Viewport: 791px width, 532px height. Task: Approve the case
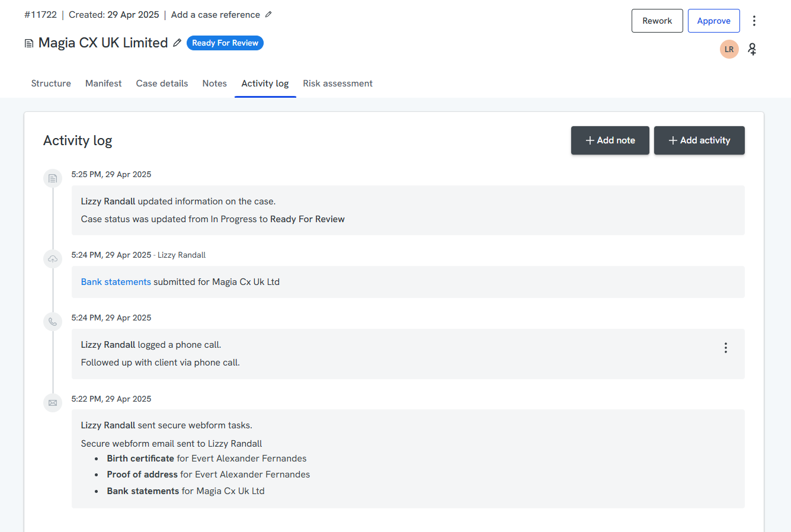[714, 21]
